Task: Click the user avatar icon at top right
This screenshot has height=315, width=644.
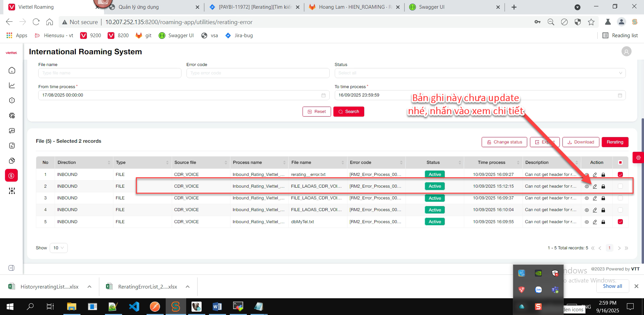Action: (x=626, y=51)
